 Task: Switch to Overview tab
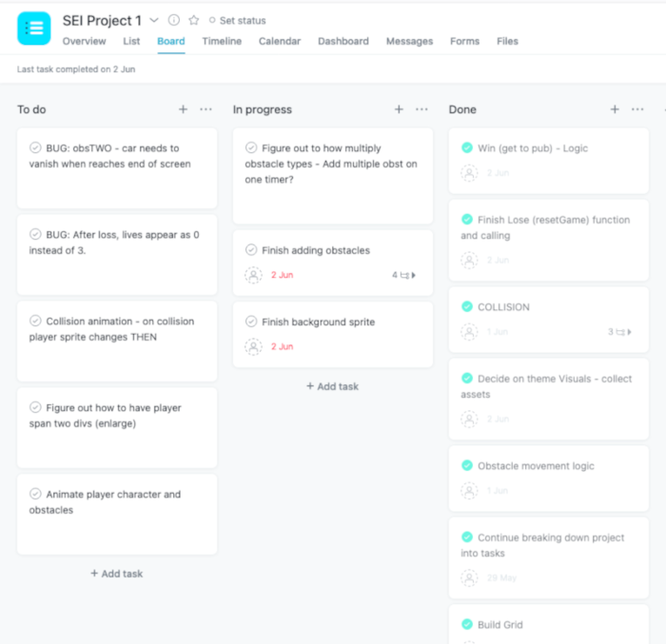[x=84, y=41]
